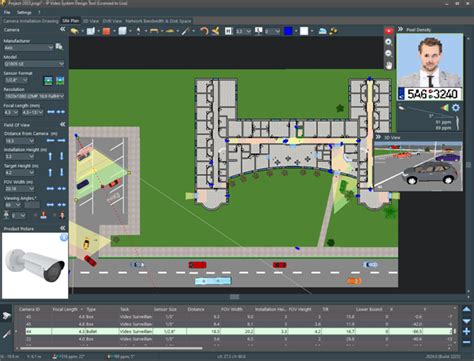Open the pixel density gear settings
Screen dimensions: 474x361
(x=456, y=108)
